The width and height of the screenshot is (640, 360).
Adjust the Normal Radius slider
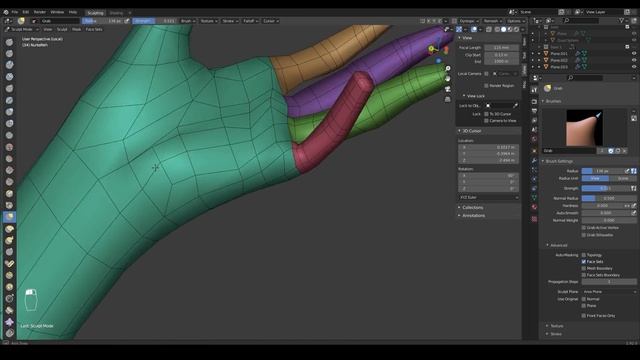609,198
